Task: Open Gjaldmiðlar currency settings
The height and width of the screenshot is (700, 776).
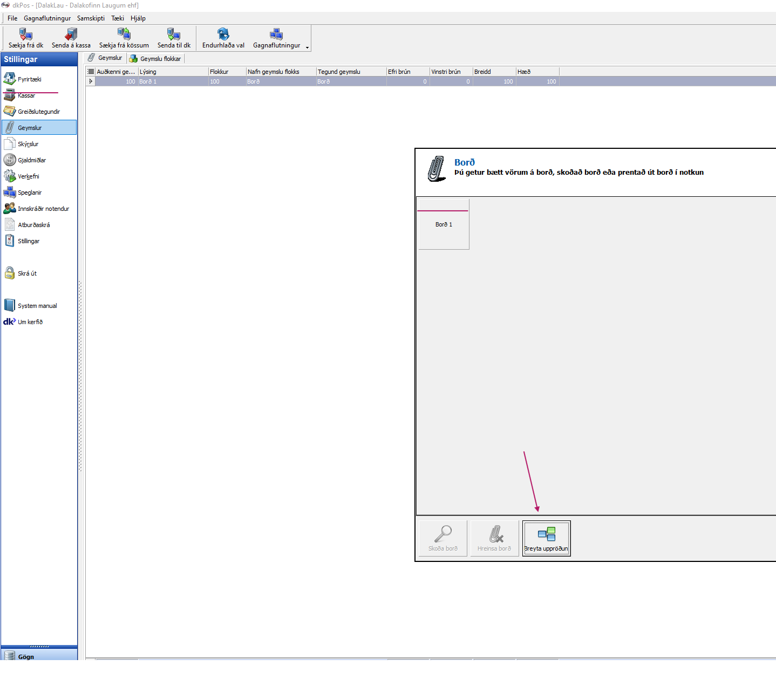Action: 32,160
